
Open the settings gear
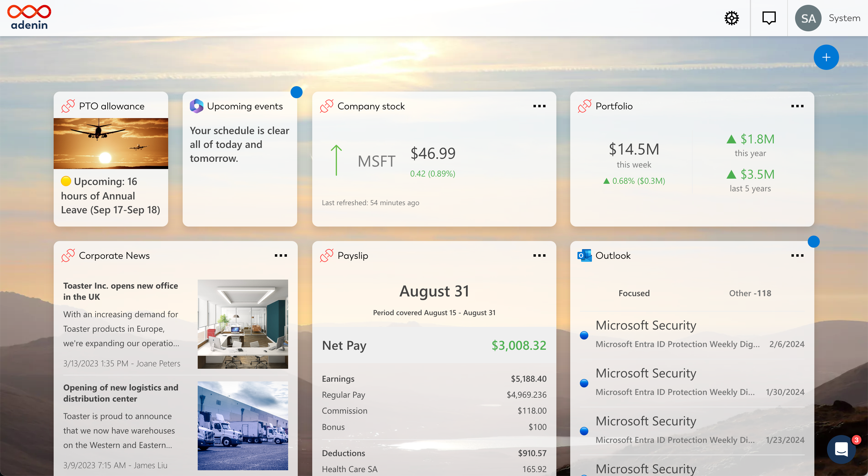731,18
